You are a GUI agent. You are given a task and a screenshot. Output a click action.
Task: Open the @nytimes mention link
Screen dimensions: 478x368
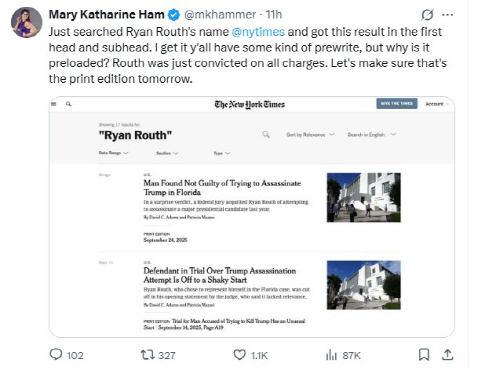click(x=258, y=32)
